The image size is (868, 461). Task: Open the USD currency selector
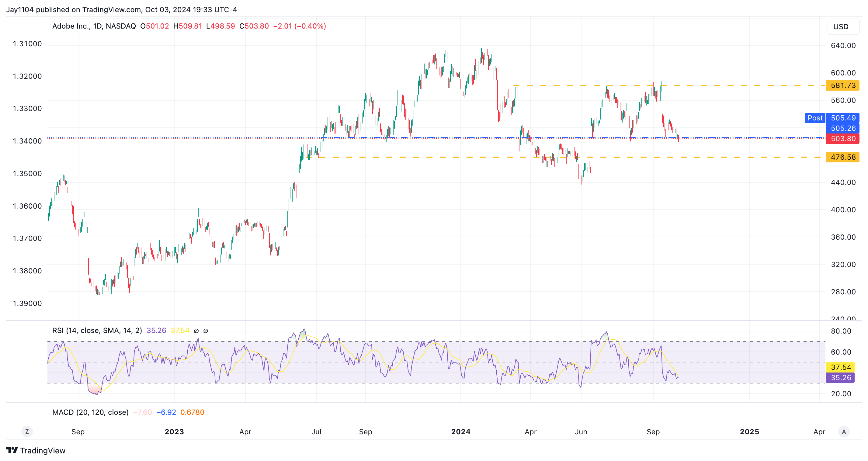843,27
